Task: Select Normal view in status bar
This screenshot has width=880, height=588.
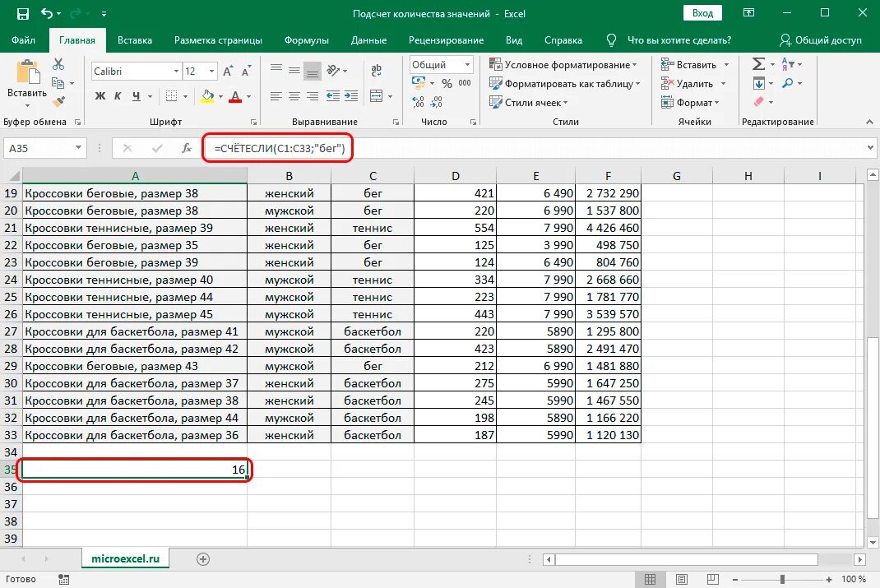Action: (x=650, y=579)
